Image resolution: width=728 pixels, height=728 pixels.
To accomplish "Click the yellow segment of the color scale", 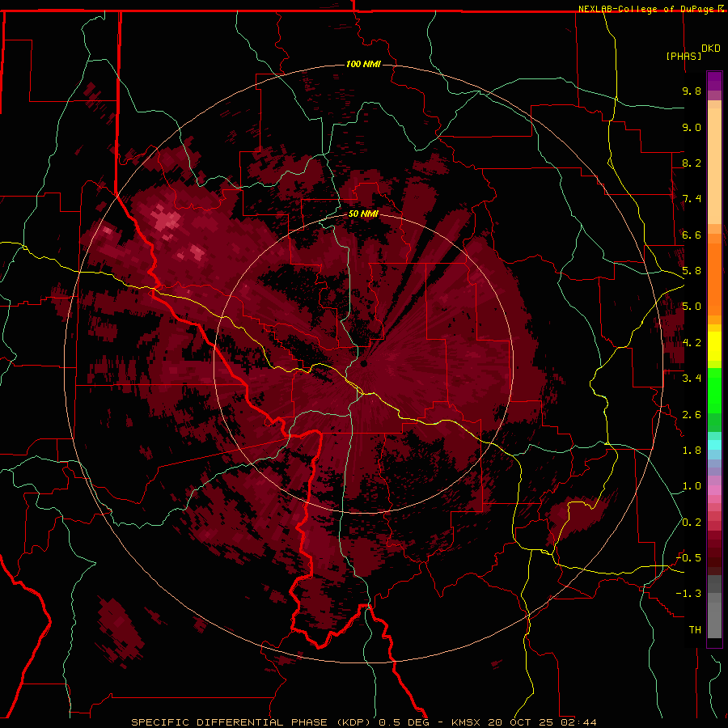I will [x=714, y=346].
